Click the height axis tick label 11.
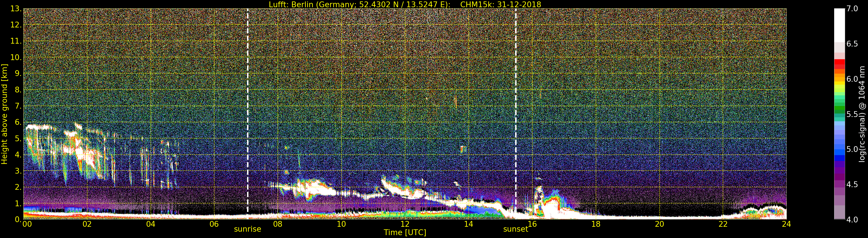 tap(16, 41)
